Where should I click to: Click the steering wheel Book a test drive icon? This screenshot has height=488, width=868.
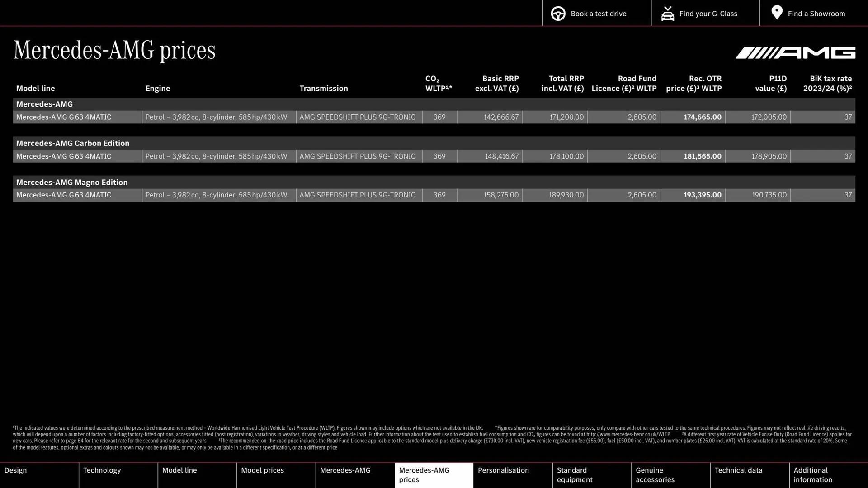pyautogui.click(x=558, y=13)
